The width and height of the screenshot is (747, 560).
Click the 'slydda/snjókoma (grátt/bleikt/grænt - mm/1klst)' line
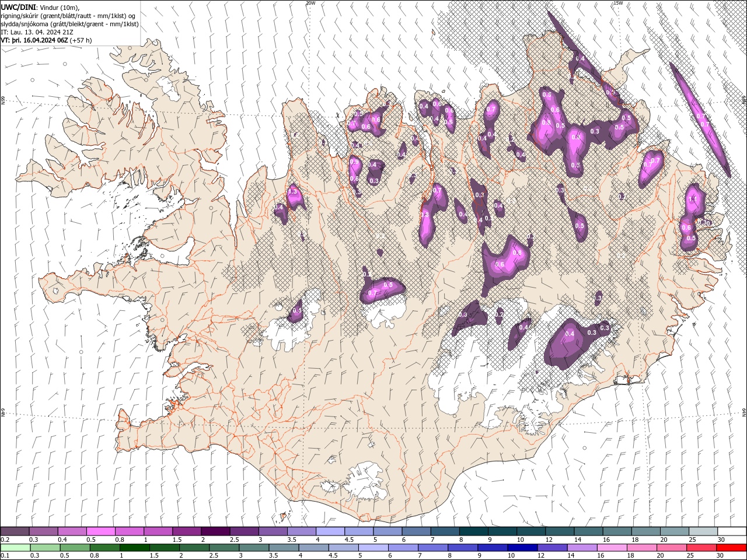[x=70, y=24]
